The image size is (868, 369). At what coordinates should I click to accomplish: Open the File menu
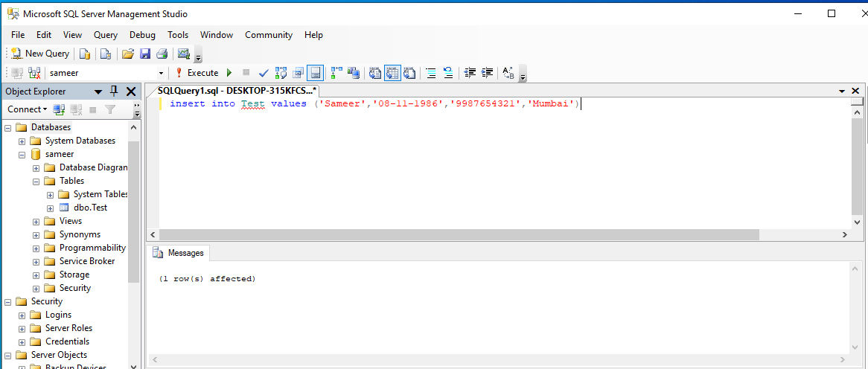tap(18, 35)
